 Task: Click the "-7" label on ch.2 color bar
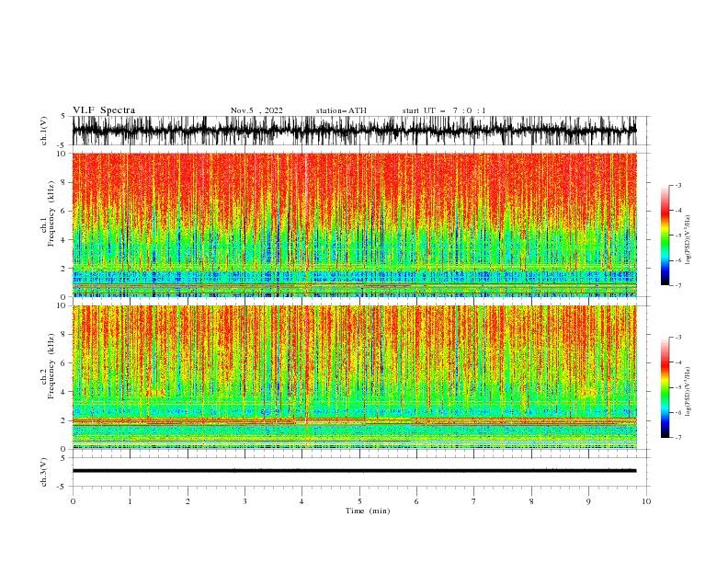tap(678, 437)
